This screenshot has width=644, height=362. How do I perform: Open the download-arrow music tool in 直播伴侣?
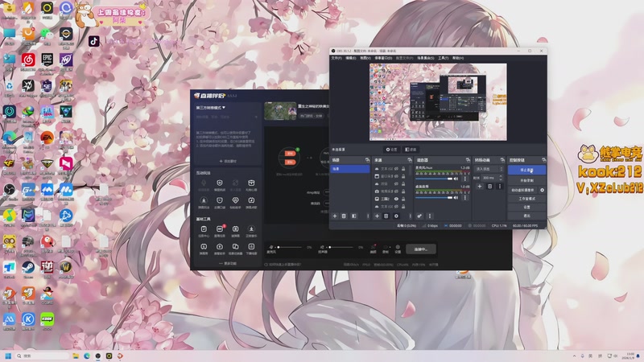[251, 231]
